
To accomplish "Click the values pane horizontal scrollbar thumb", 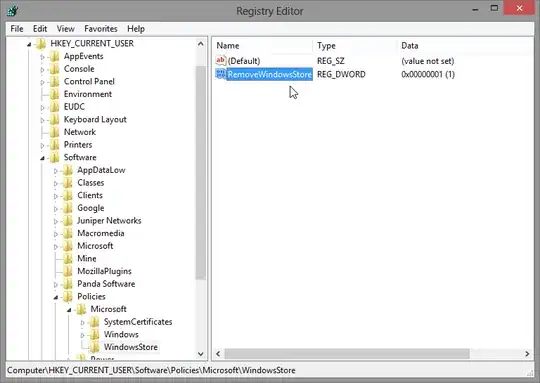I will (347, 354).
